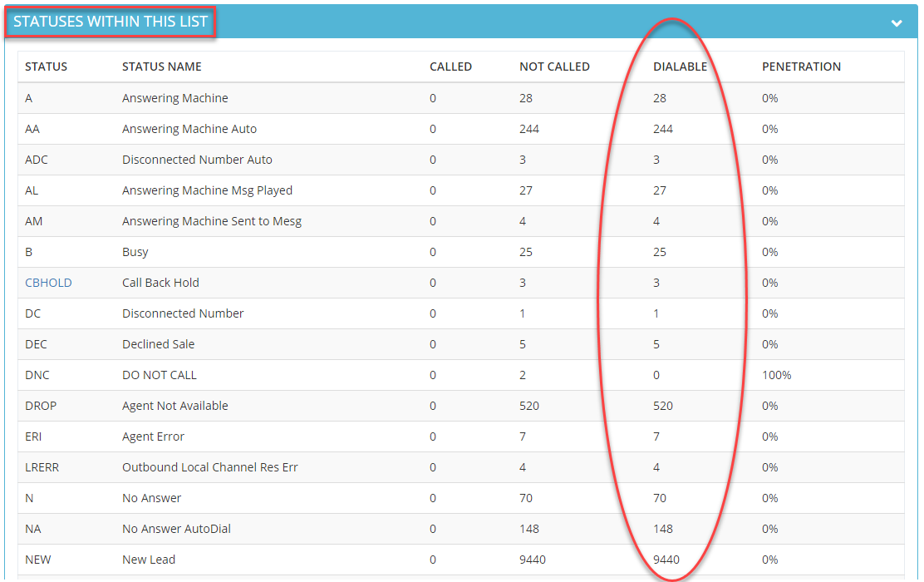Click the 520 not called value for DROP
Image resolution: width=924 pixels, height=582 pixels.
click(529, 406)
